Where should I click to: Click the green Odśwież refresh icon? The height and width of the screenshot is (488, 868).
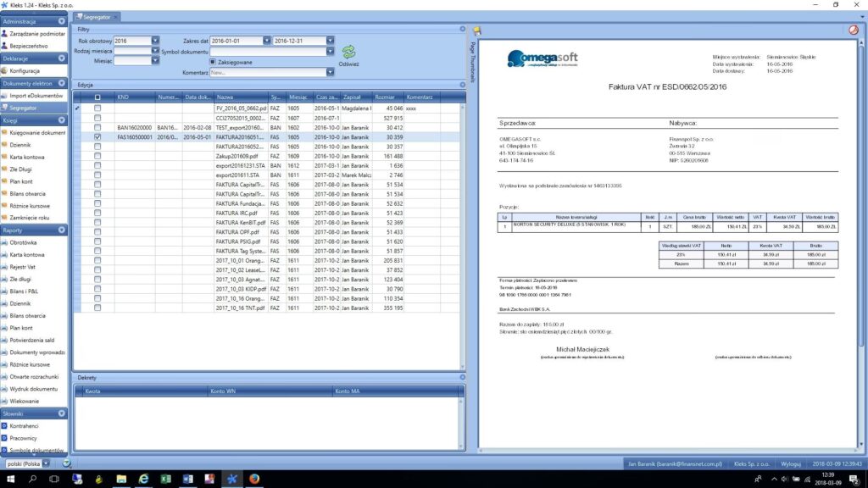(348, 53)
